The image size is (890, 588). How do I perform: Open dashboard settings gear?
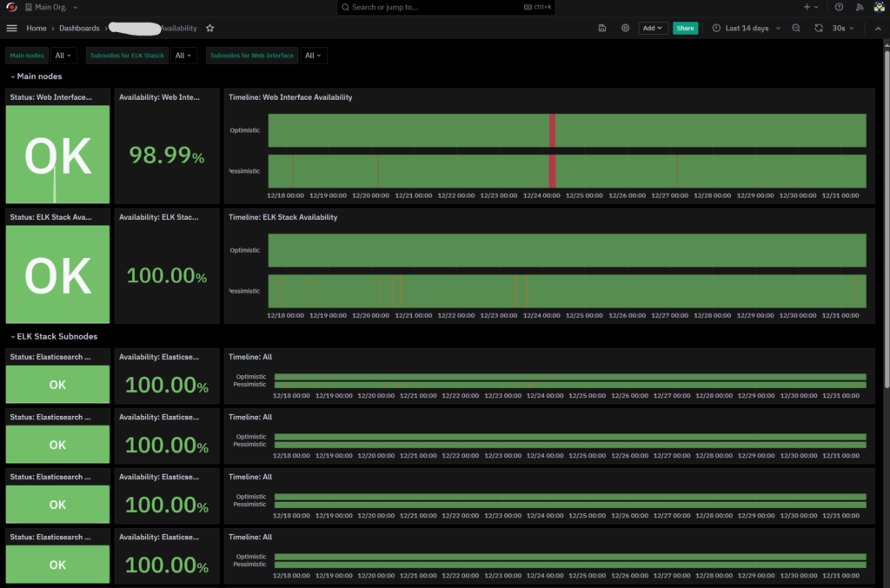coord(625,29)
